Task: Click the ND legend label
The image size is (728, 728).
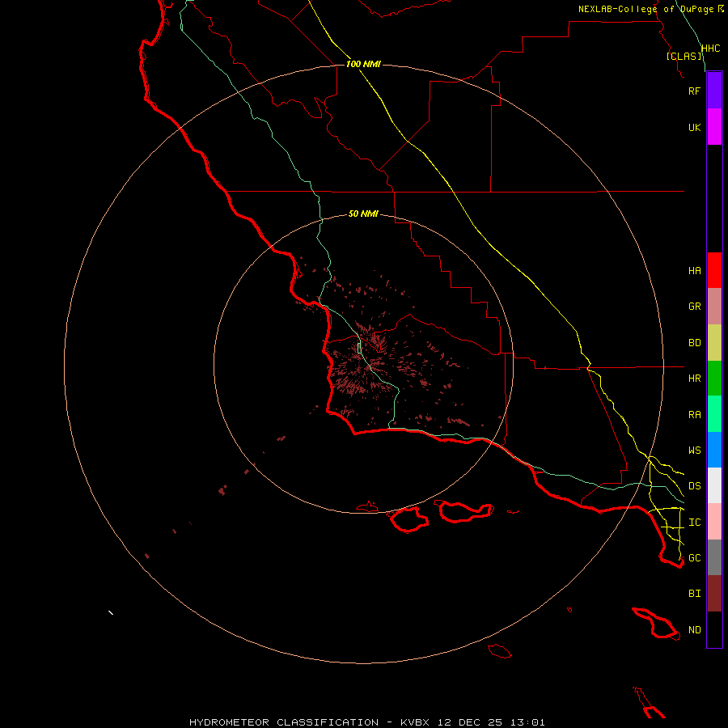Action: coord(695,630)
